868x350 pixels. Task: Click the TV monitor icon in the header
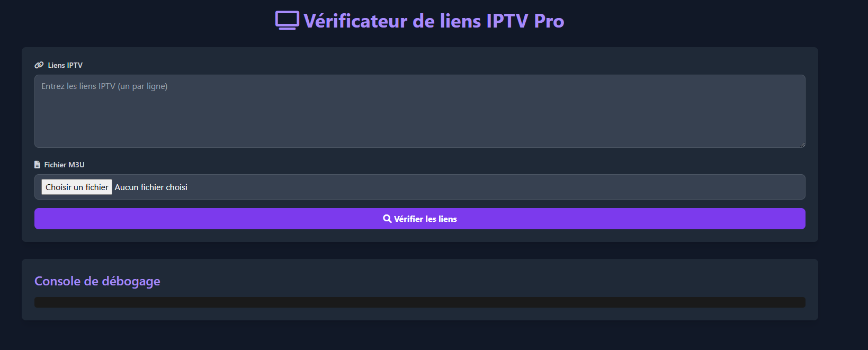point(287,21)
